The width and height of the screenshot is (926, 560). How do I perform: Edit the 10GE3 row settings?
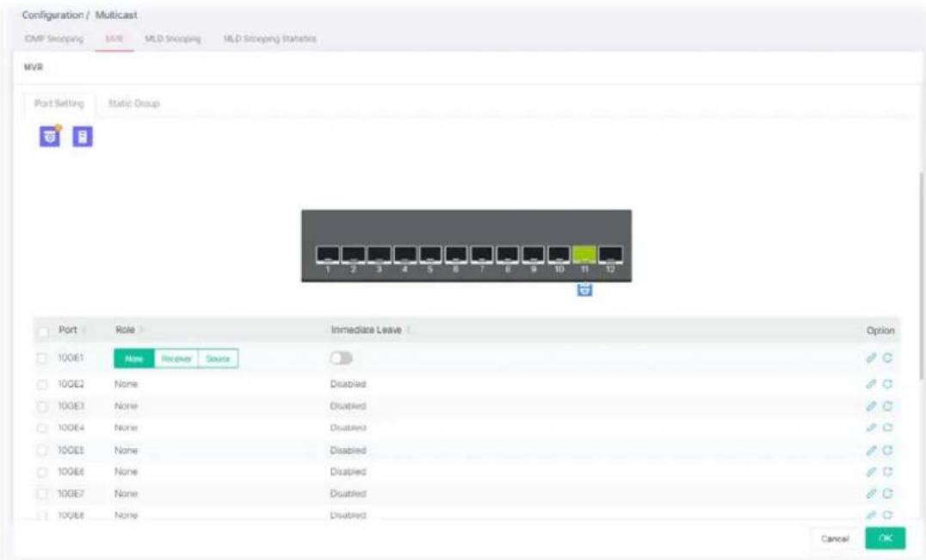tap(871, 406)
